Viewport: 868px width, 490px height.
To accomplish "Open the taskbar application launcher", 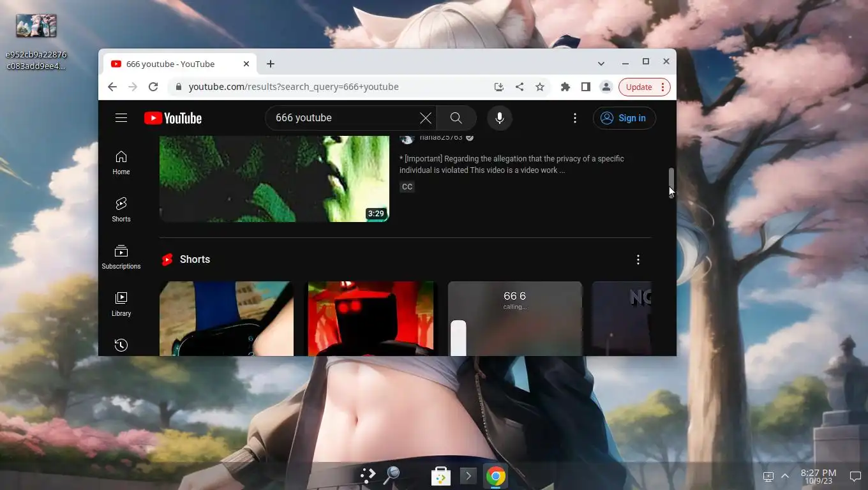I will pos(368,475).
